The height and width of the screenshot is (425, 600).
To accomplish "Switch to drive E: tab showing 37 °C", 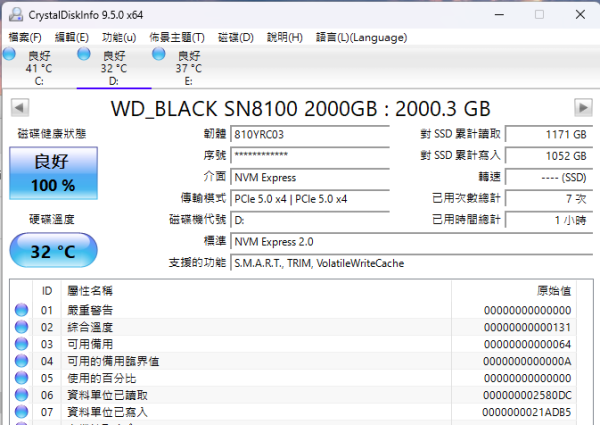I will point(189,67).
